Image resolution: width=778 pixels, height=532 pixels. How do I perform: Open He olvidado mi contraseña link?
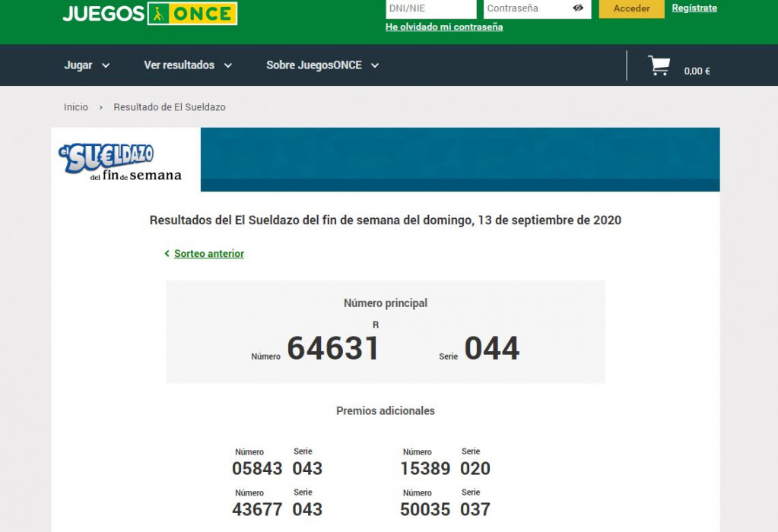coord(444,27)
